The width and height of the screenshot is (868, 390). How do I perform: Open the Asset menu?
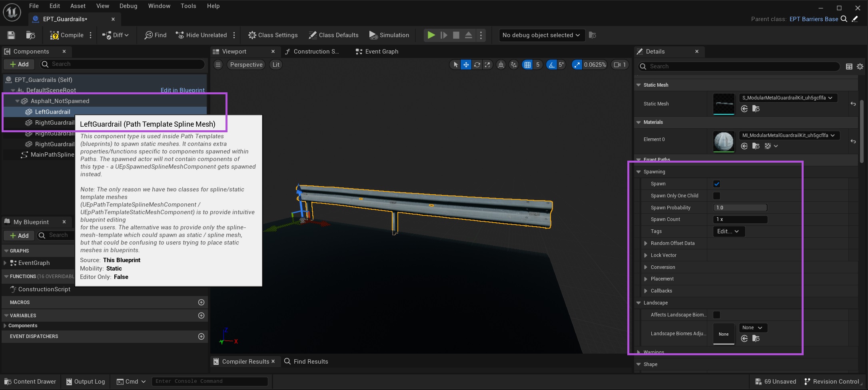(78, 6)
